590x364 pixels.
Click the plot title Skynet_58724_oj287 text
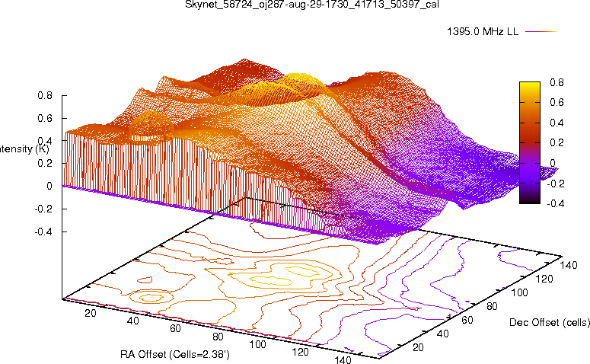click(312, 5)
